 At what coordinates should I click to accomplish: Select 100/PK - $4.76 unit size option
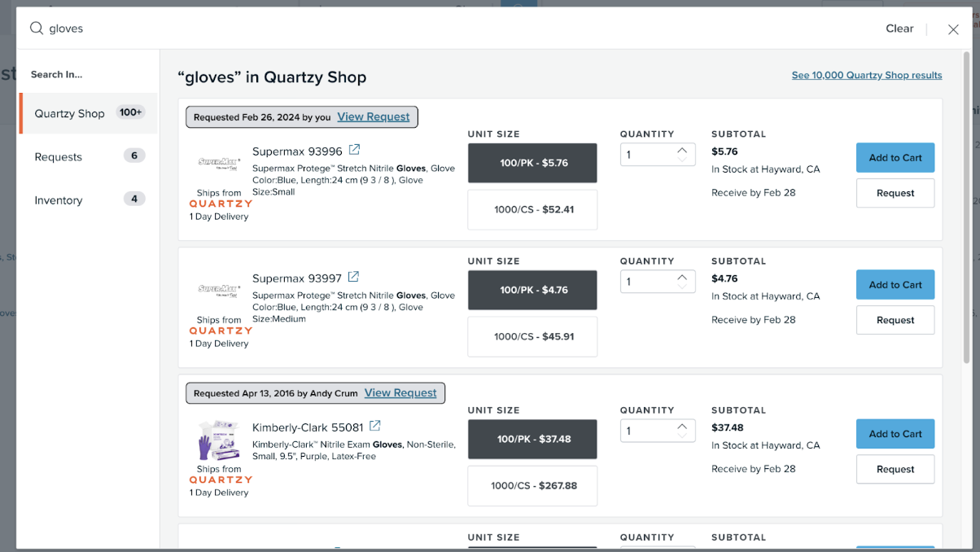point(532,290)
